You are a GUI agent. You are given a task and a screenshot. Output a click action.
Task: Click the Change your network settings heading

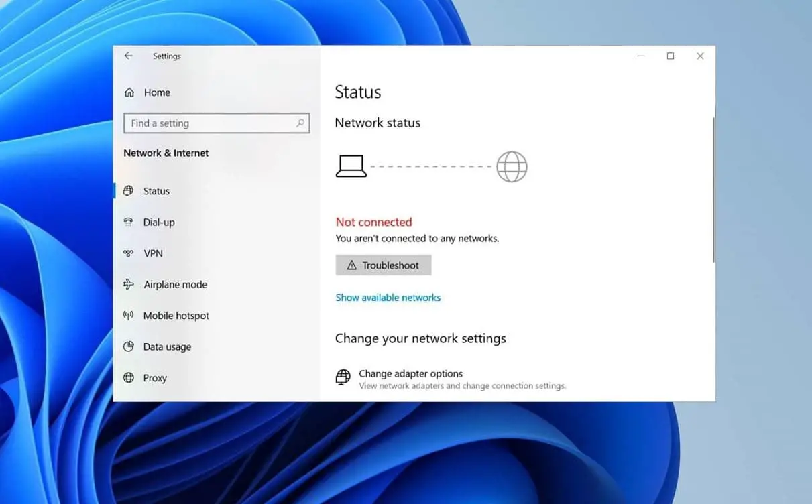420,338
